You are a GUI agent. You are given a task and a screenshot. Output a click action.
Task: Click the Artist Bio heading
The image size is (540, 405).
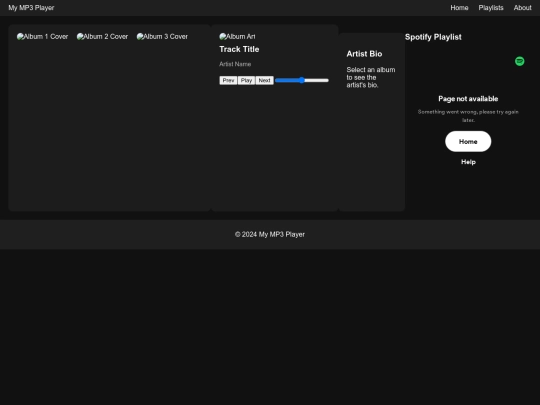(x=364, y=54)
